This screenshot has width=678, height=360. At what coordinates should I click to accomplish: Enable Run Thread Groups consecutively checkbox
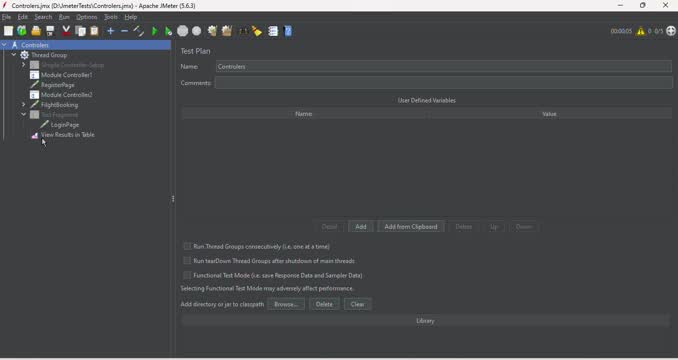click(187, 246)
